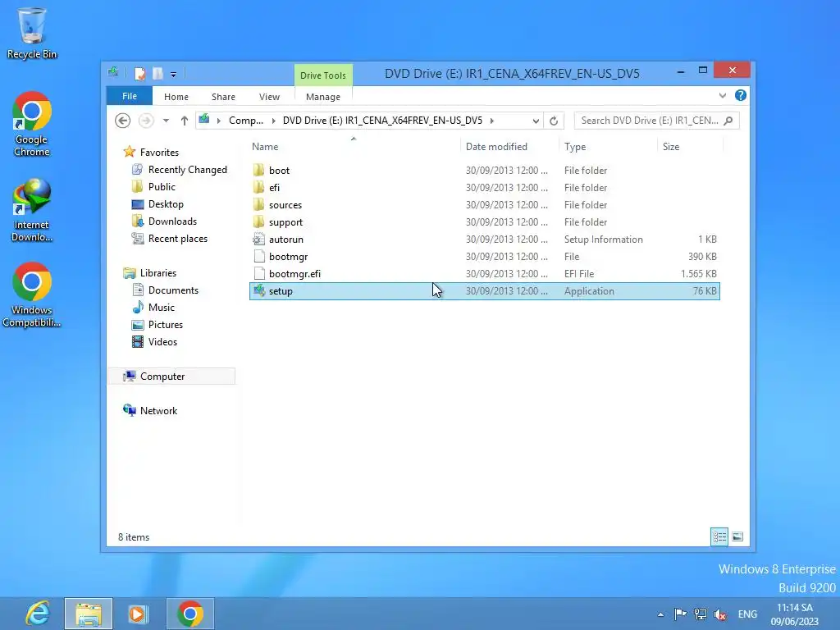This screenshot has width=840, height=630.
Task: Click the Forward navigation arrow
Action: coord(146,121)
